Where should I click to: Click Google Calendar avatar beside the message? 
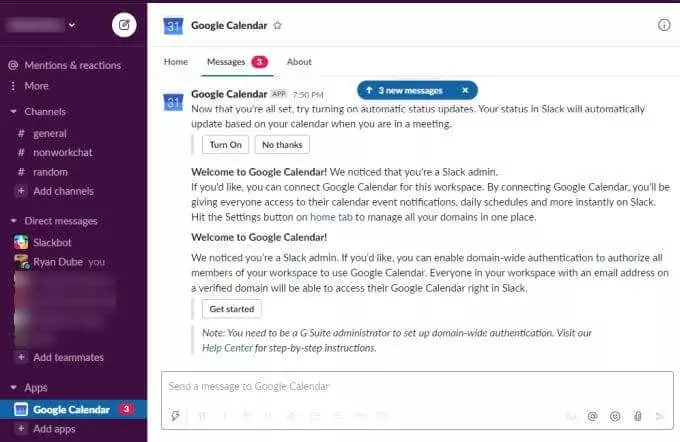173,102
